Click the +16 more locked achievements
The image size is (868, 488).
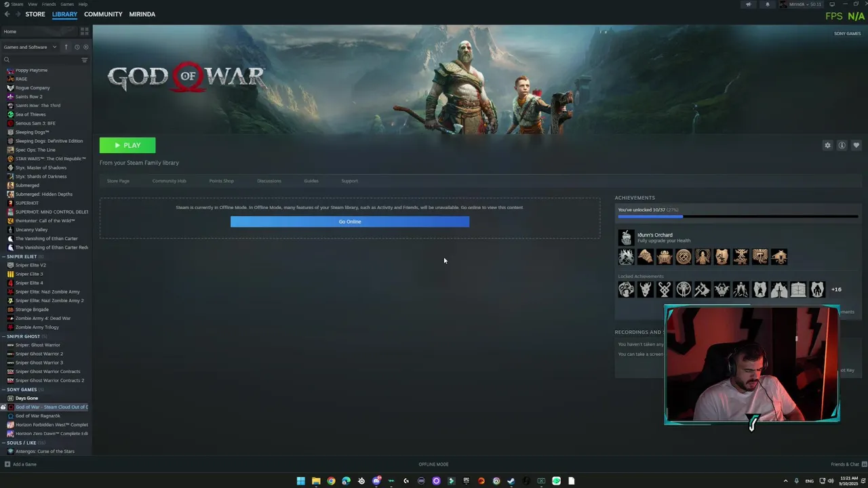(836, 289)
